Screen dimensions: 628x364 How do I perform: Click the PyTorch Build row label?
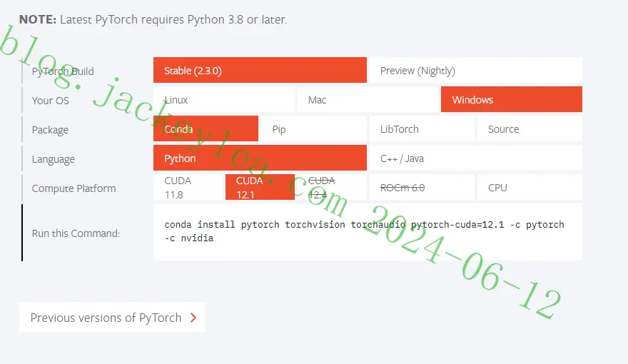pos(63,71)
